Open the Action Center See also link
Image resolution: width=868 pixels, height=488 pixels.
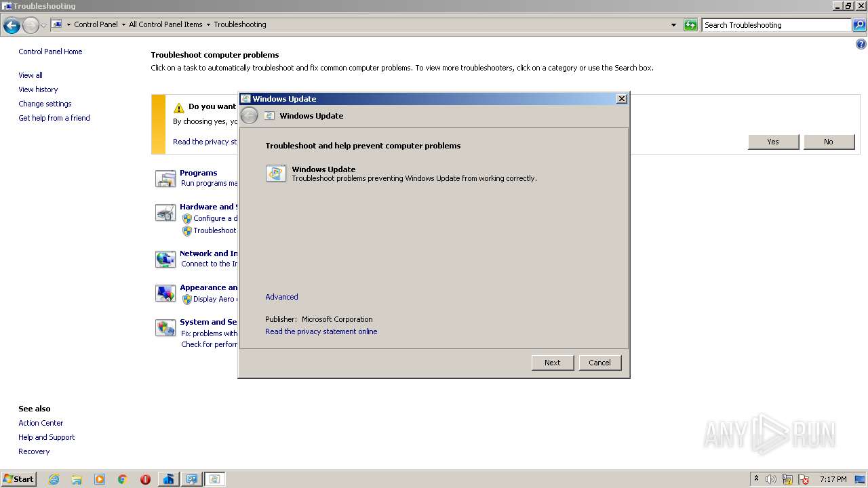(41, 423)
